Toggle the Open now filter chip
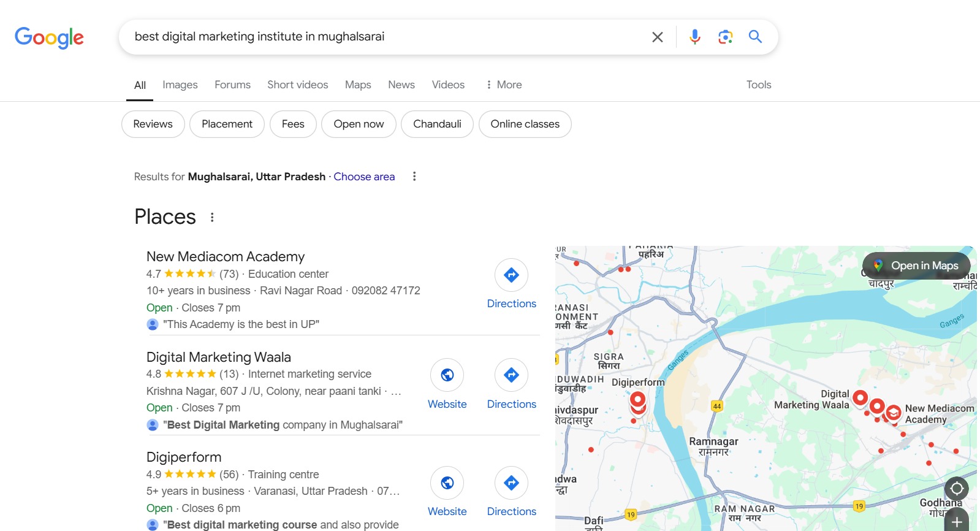This screenshot has height=531, width=980. [359, 124]
